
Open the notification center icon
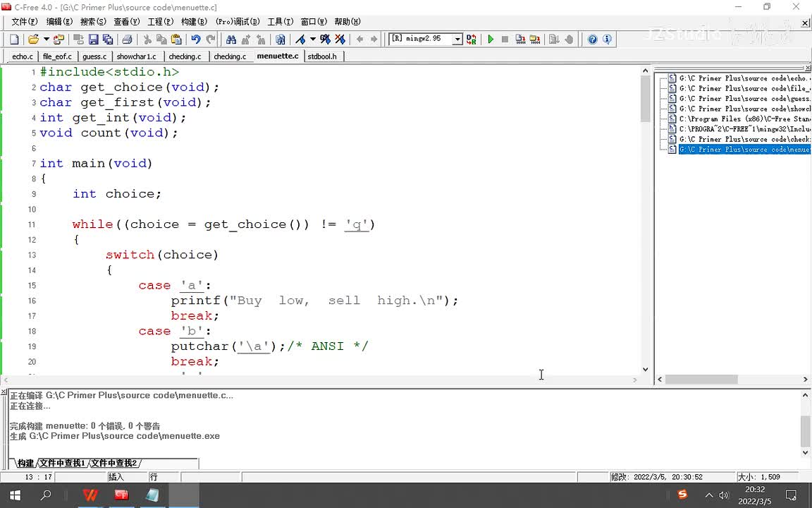[x=792, y=495]
